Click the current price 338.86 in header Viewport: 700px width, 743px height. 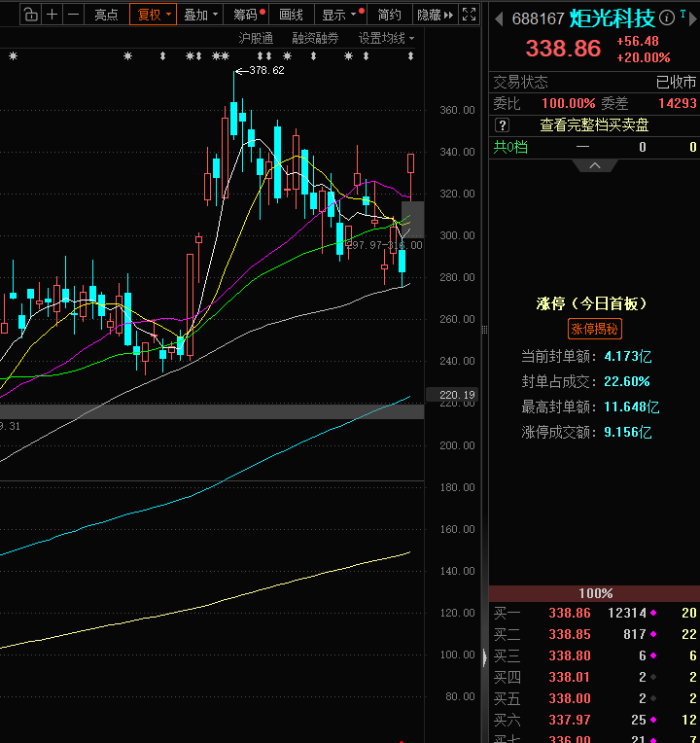tap(563, 49)
